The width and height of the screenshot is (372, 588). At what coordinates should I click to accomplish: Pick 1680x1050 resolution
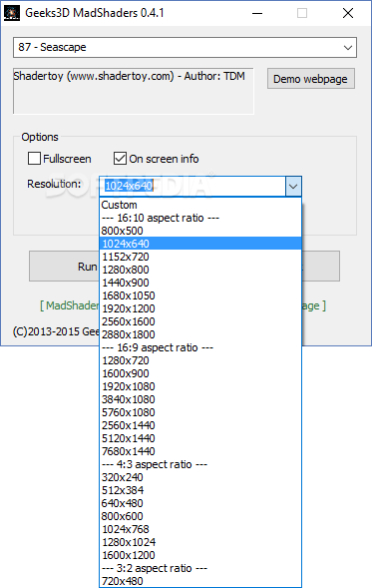(200, 295)
